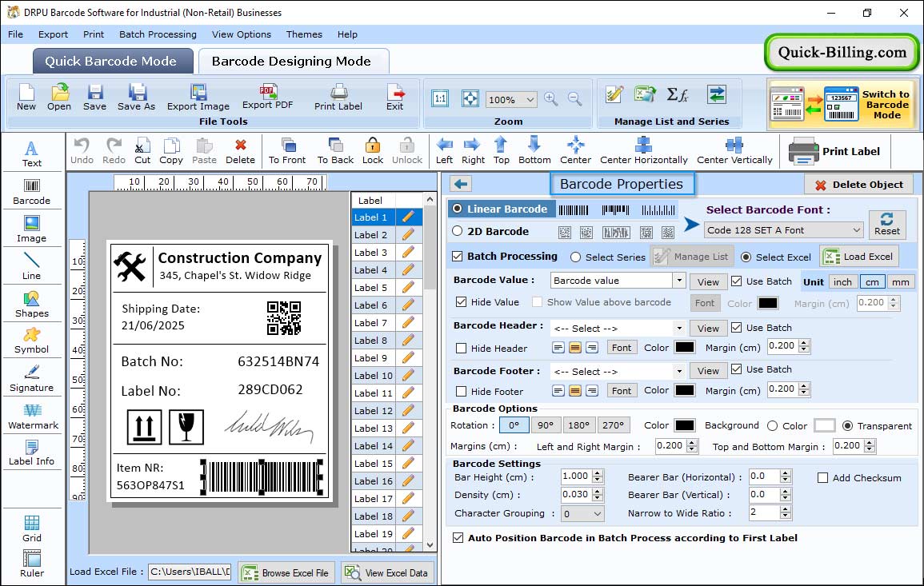924x586 pixels.
Task: Open the Select Barcode Font dropdown
Action: click(x=784, y=230)
